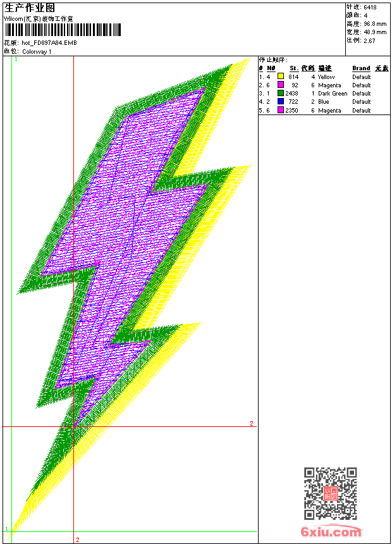The height and width of the screenshot is (544, 392).
Task: Click the 'Brand' column header
Action: coord(361,68)
